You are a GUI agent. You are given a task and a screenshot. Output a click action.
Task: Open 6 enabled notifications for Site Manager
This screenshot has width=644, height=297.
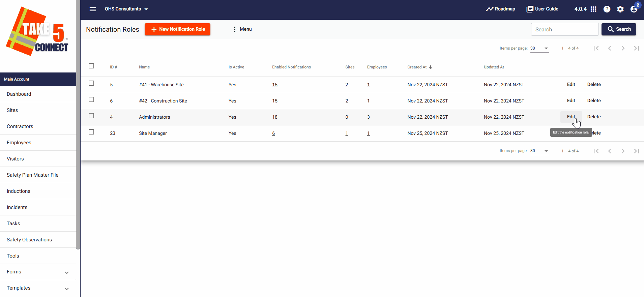click(x=273, y=133)
